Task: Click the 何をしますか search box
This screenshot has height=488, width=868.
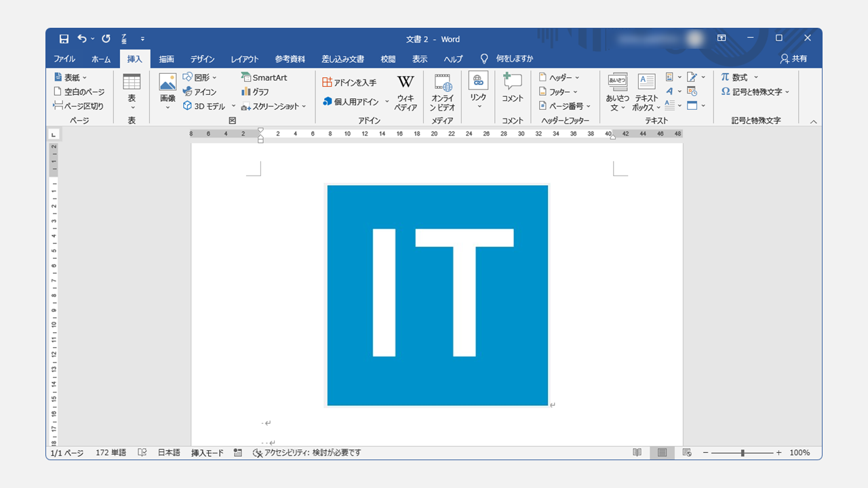Action: (507, 59)
